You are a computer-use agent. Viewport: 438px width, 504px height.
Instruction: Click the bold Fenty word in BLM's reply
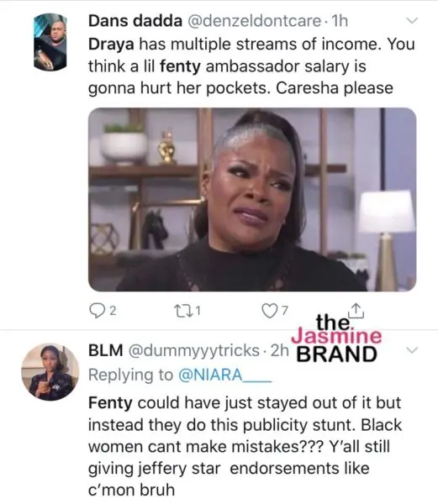110,402
